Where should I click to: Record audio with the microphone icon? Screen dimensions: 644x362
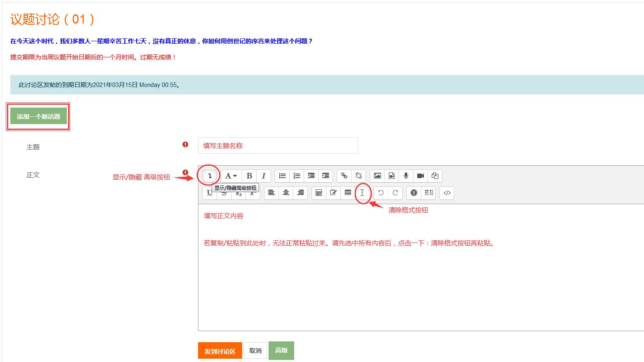pos(406,176)
